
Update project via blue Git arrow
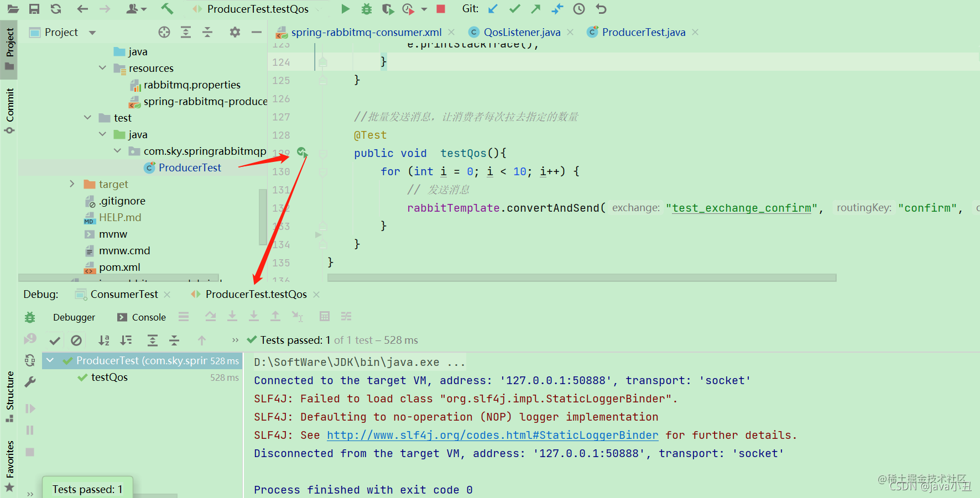(493, 9)
